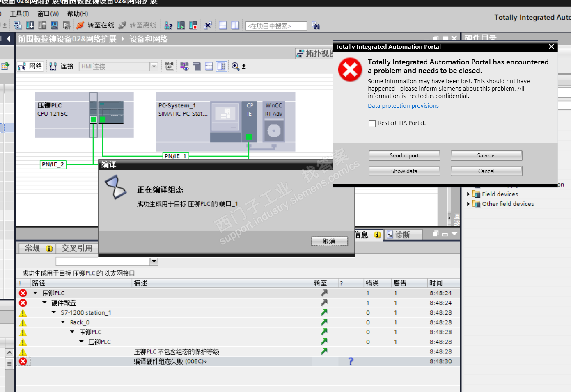Click the Zoom magnifier icon in network toolbar
The height and width of the screenshot is (392, 571).
(236, 66)
